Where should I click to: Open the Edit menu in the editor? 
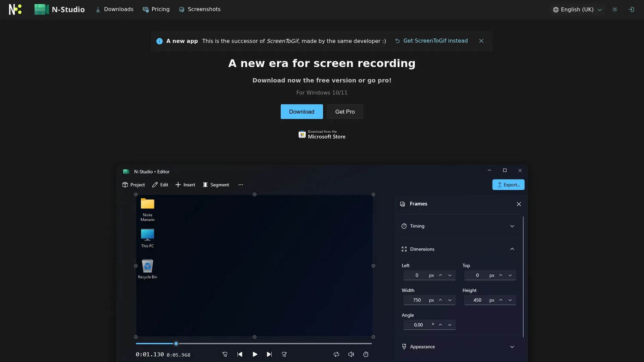[x=160, y=185]
